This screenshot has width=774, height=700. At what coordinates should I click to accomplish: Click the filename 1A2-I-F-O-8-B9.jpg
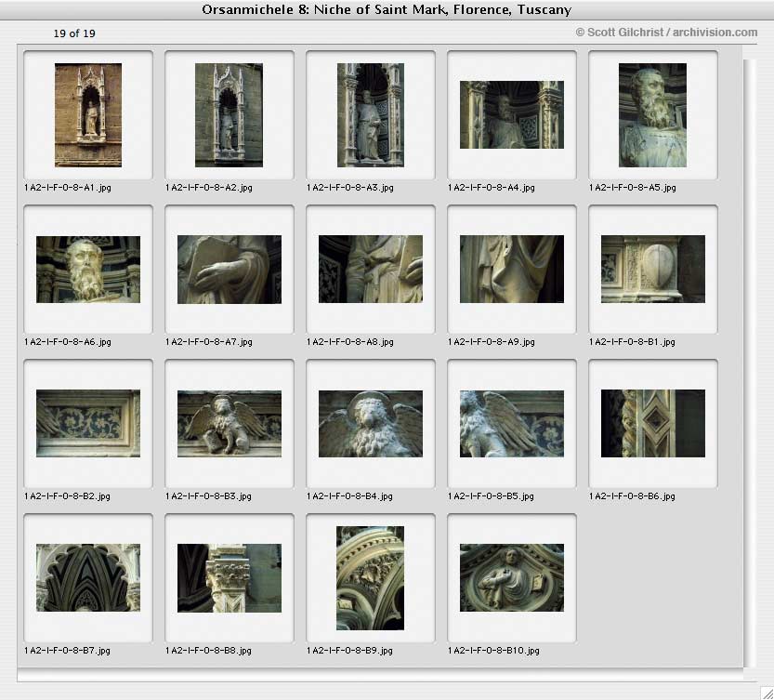349,651
